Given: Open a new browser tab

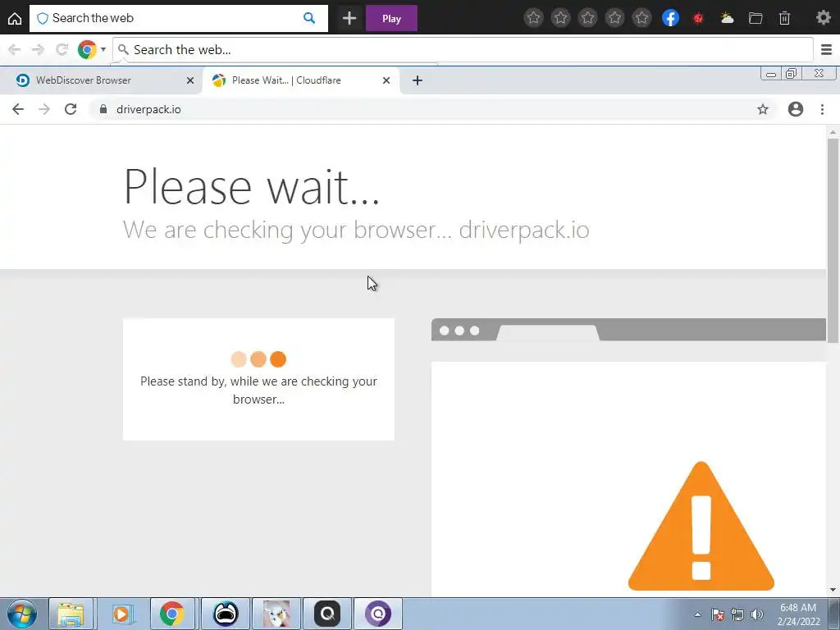Looking at the screenshot, I should coord(418,80).
